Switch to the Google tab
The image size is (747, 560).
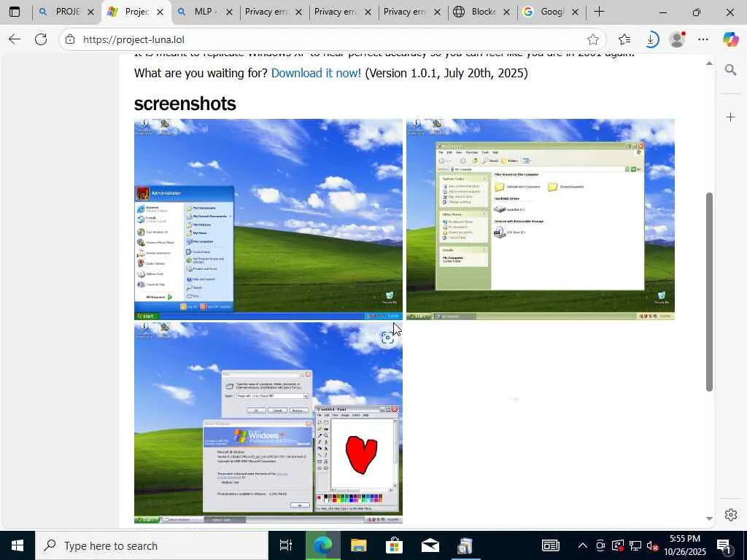pyautogui.click(x=551, y=12)
